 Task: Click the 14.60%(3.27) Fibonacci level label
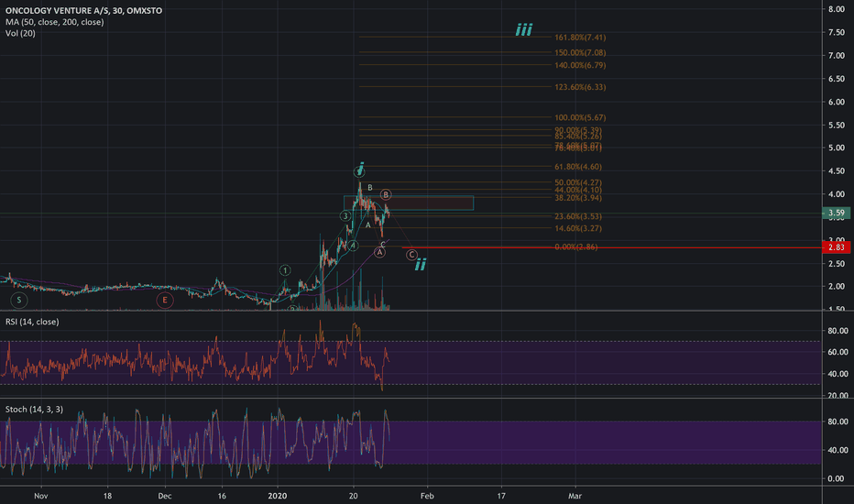pyautogui.click(x=578, y=228)
